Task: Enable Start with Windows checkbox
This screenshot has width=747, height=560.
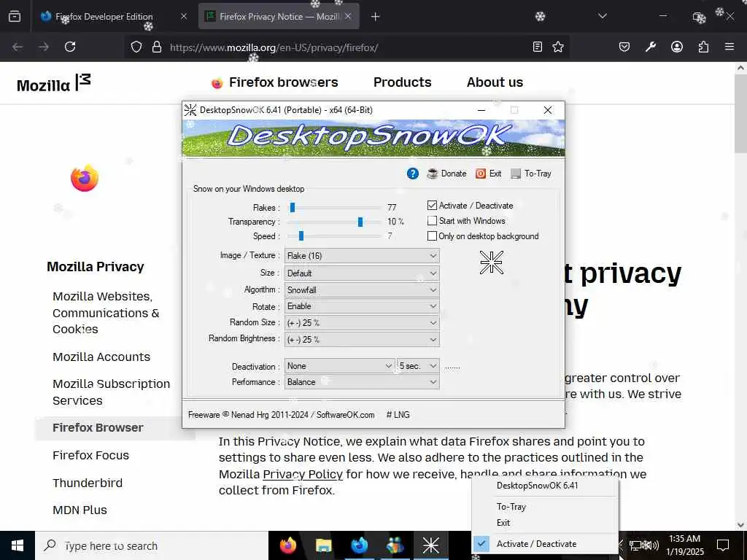Action: coord(432,220)
